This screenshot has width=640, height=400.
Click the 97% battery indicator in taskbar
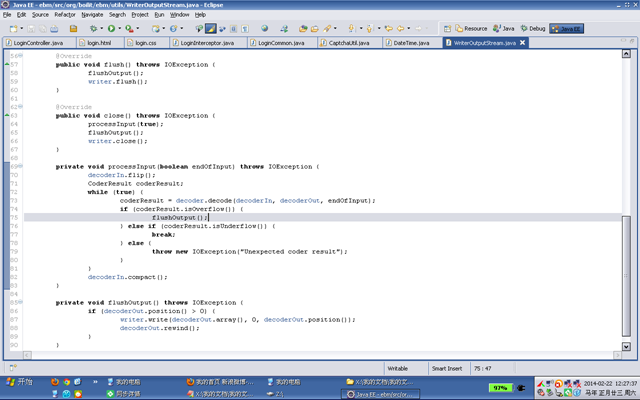[501, 387]
